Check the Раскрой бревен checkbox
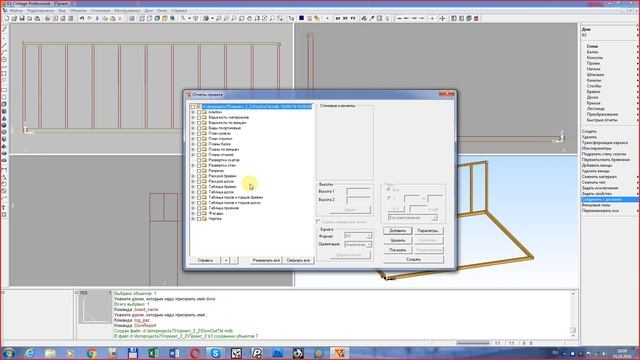 click(199, 176)
